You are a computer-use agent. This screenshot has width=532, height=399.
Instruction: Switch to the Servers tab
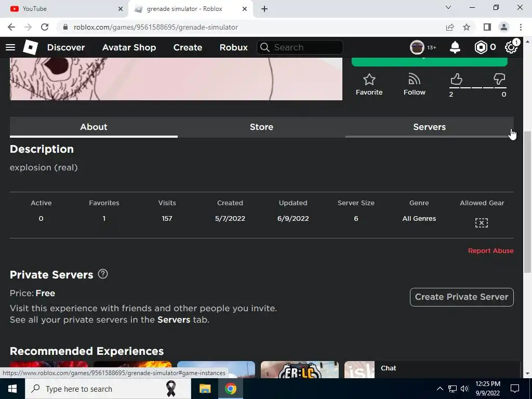[x=429, y=127]
